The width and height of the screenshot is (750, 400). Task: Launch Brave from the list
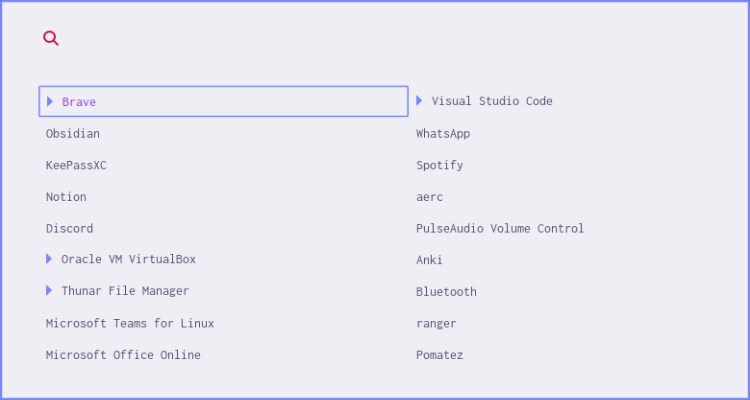pos(79,102)
